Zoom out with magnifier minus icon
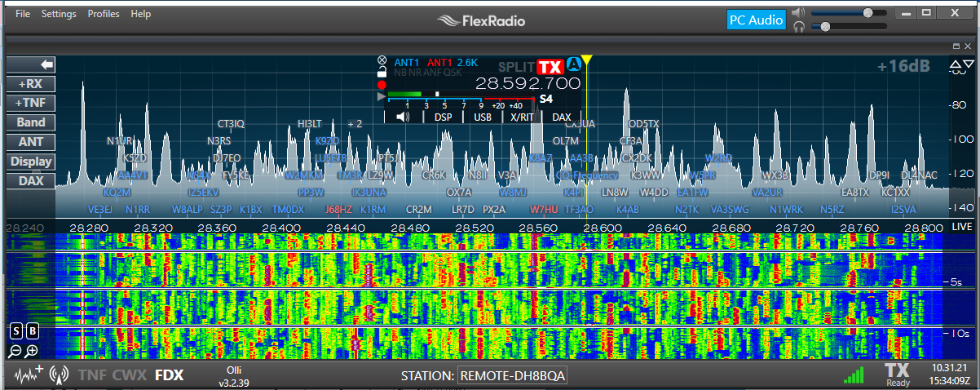Image resolution: width=980 pixels, height=390 pixels. tap(15, 351)
